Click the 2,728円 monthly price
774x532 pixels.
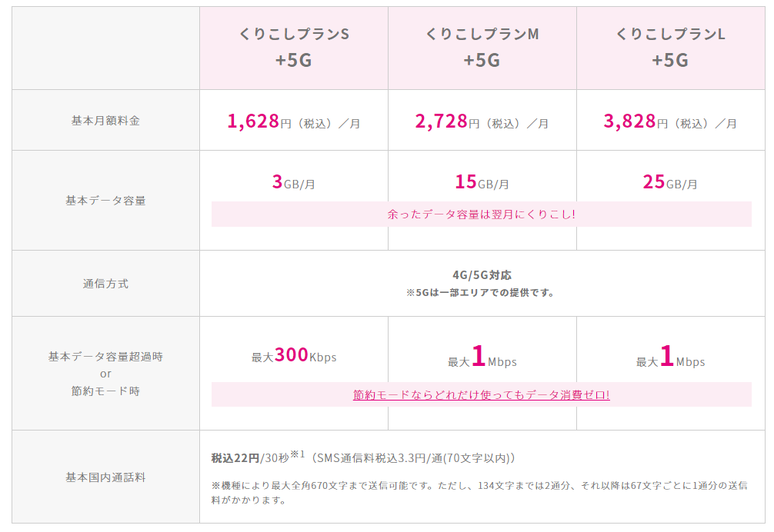point(482,121)
